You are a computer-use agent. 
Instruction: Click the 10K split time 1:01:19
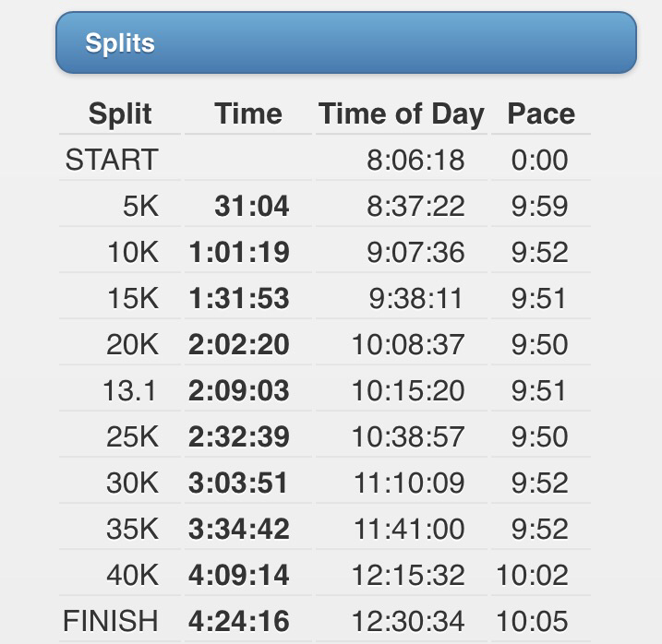click(239, 253)
